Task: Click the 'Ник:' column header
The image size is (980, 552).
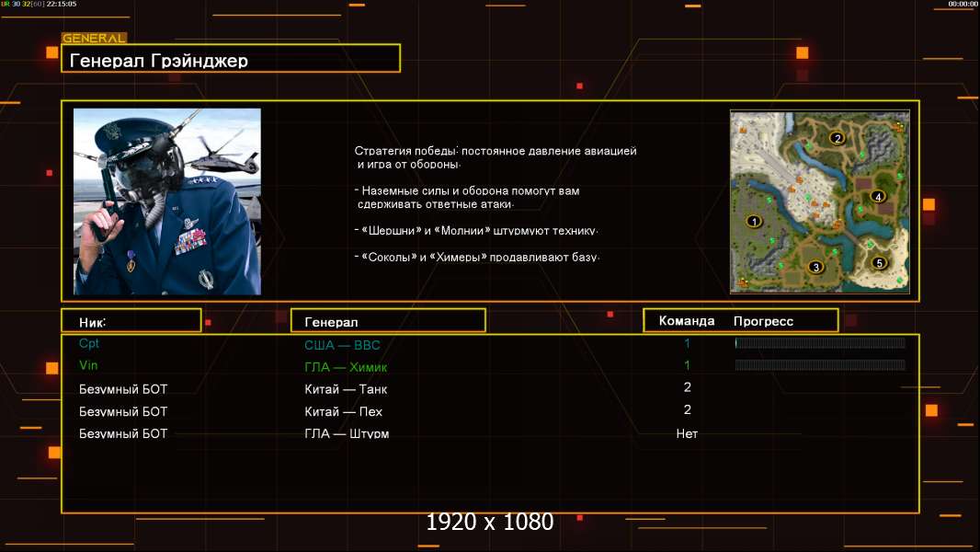Action: [92, 323]
